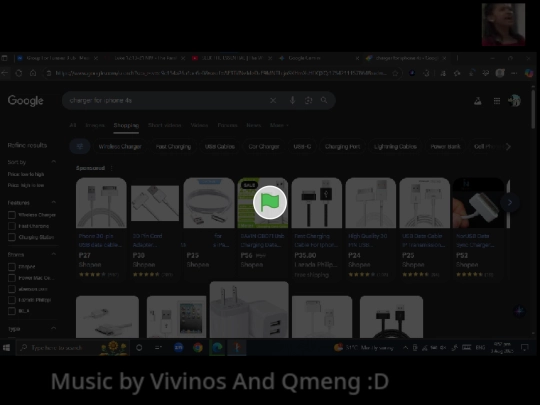Start voice search with the microphone icon
The width and height of the screenshot is (540, 405).
pyautogui.click(x=292, y=101)
